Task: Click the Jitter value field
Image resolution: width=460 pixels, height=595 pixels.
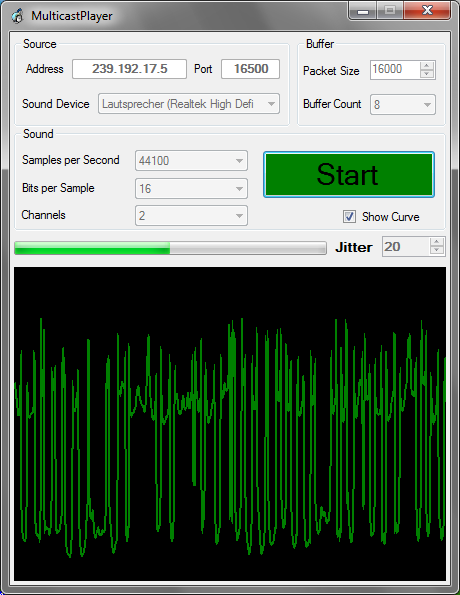Action: [406, 247]
